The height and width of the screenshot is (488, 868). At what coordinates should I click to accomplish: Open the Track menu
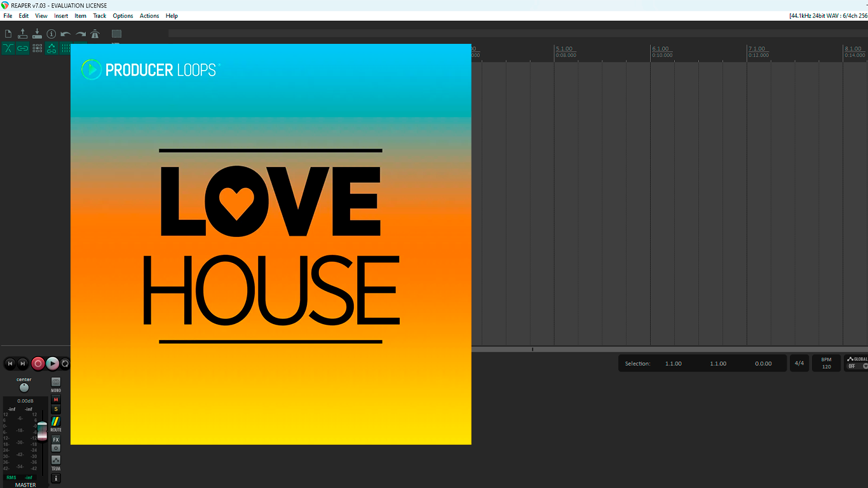100,16
